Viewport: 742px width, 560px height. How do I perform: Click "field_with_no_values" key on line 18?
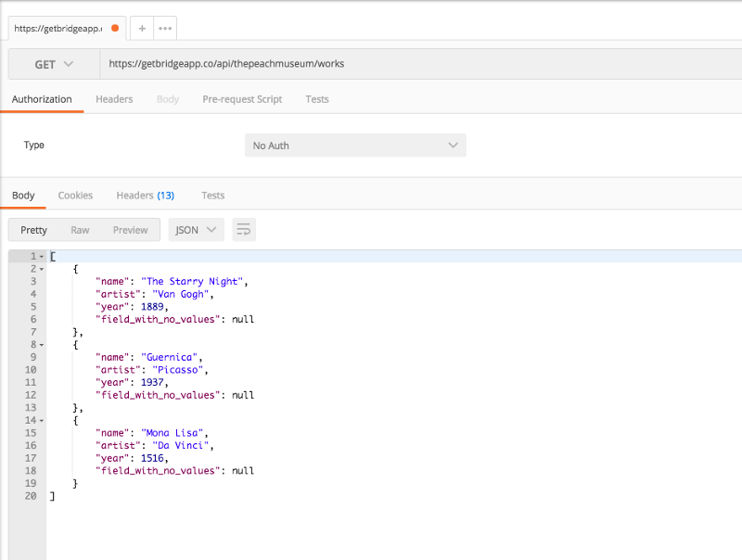[x=158, y=471]
